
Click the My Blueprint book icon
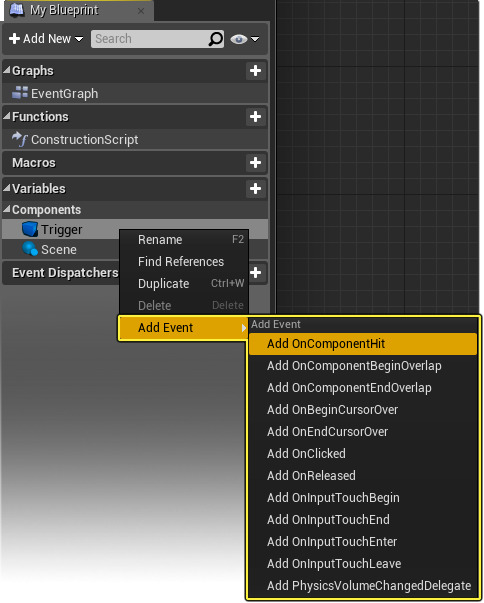pyautogui.click(x=16, y=10)
